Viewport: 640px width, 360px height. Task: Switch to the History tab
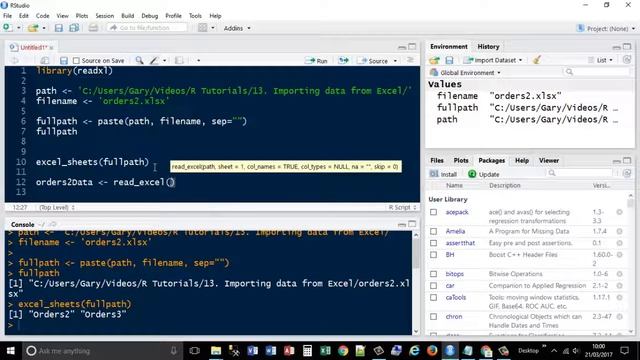pyautogui.click(x=488, y=47)
